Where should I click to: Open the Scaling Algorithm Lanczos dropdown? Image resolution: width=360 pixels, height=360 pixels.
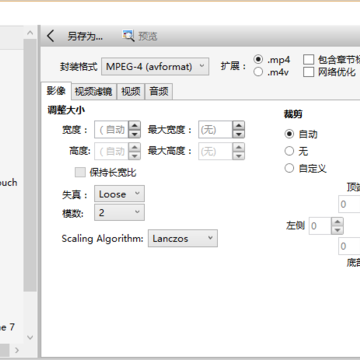[x=183, y=238]
